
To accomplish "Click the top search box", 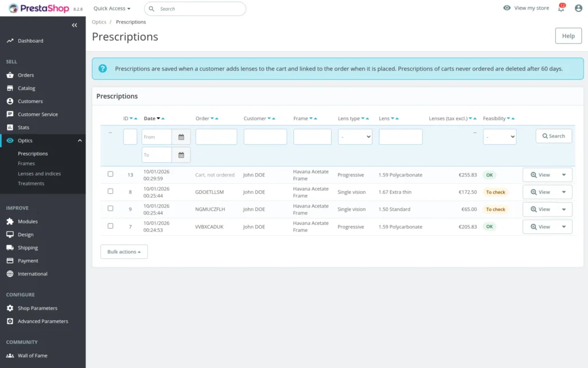I will pyautogui.click(x=195, y=9).
